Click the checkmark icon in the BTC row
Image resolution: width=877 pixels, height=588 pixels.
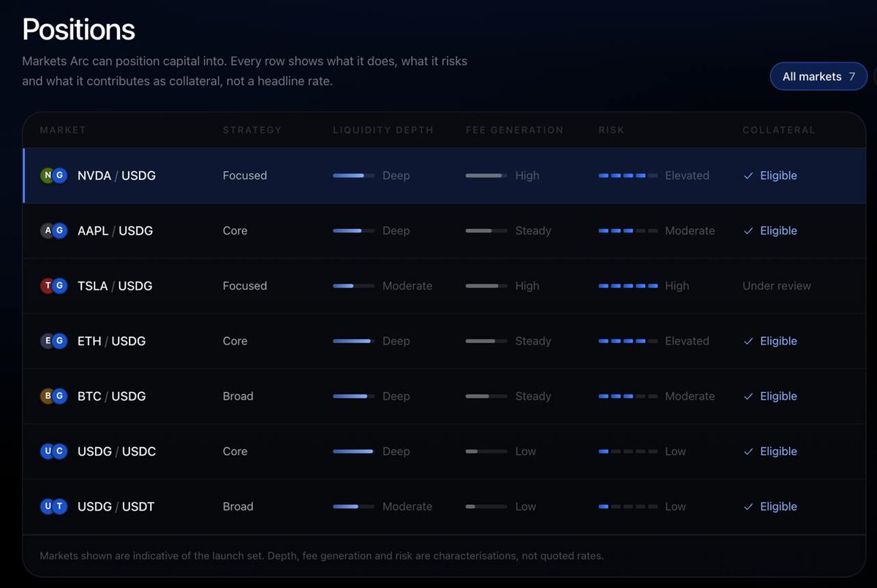(748, 396)
